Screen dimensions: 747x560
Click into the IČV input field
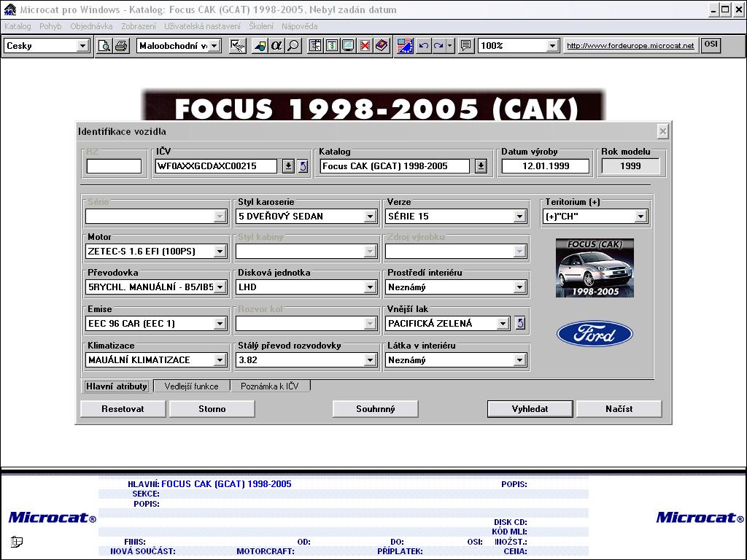217,166
